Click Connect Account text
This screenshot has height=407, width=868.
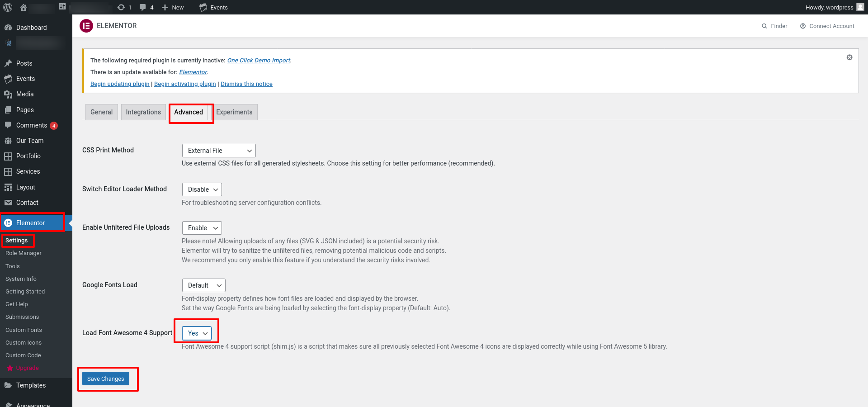(832, 26)
